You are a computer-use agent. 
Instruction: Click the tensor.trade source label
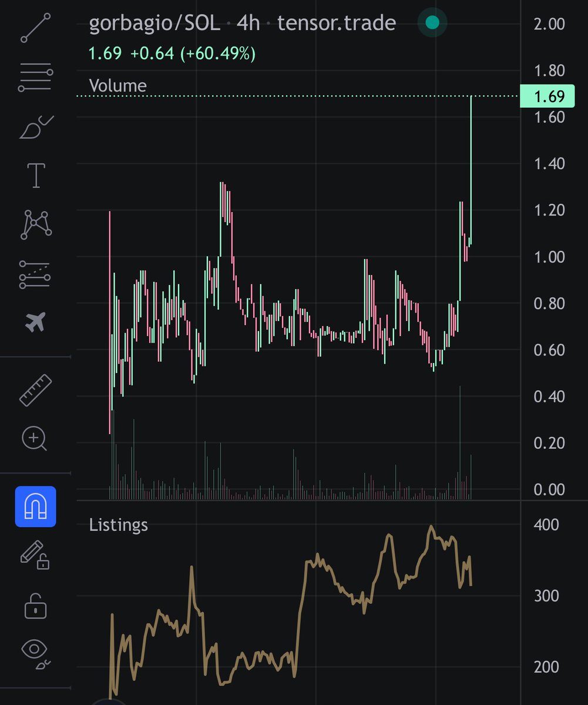[x=337, y=23]
